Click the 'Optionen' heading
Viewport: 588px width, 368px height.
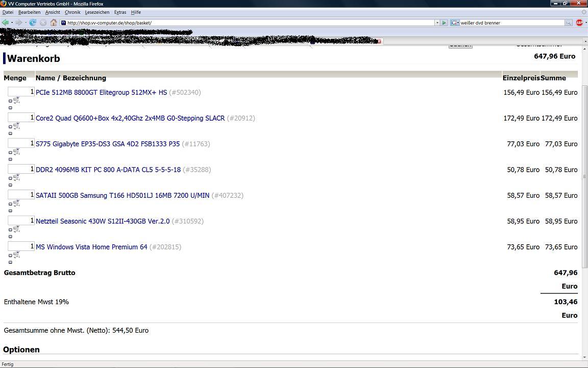pos(21,350)
